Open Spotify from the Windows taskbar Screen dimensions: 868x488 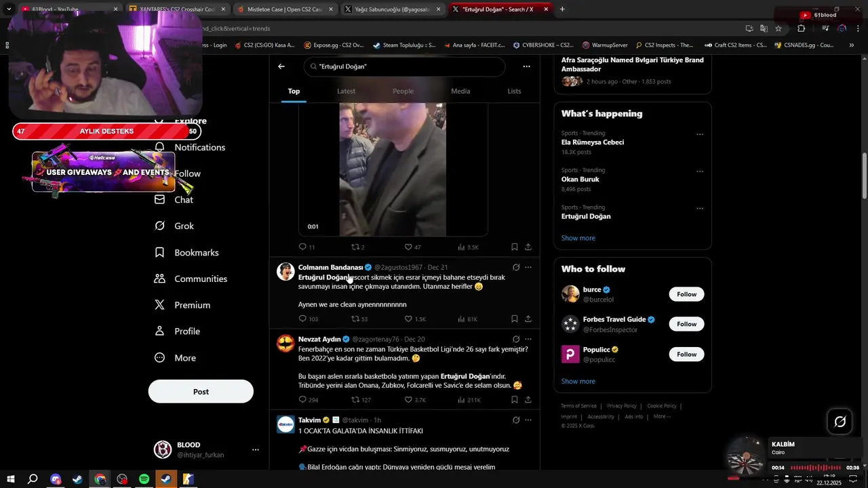[x=144, y=479]
